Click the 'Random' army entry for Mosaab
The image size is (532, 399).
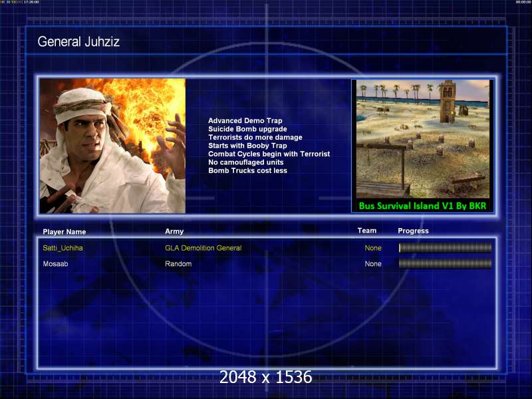178,263
